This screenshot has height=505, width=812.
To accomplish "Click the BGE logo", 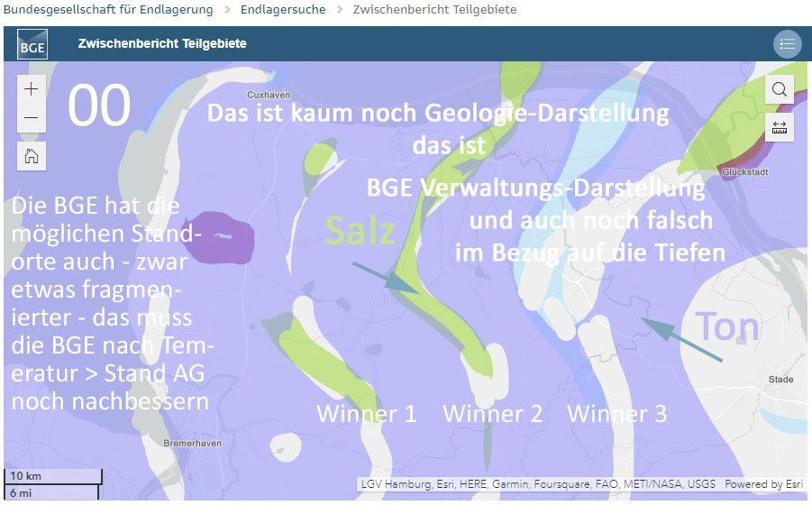I will [x=32, y=44].
